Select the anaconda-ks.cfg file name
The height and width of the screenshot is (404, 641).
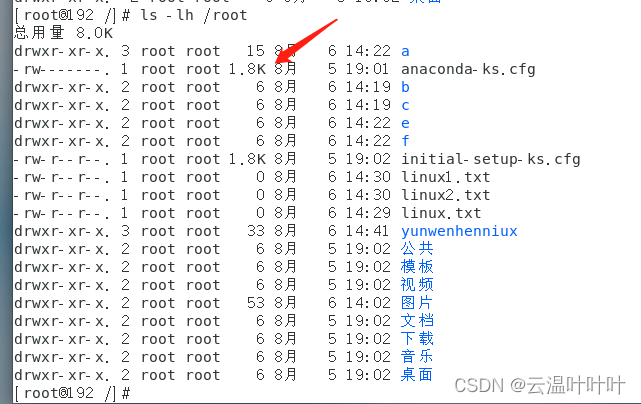pyautogui.click(x=468, y=69)
